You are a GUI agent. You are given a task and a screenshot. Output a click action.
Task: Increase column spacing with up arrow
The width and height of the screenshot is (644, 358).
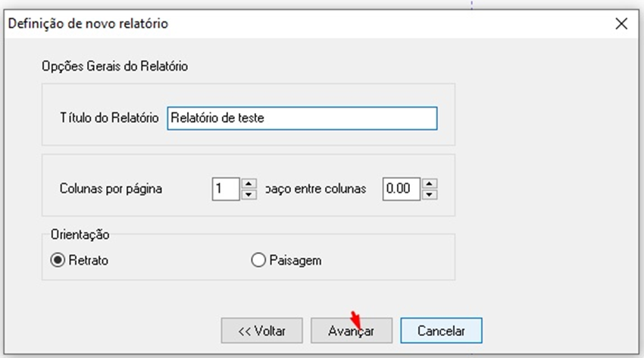coord(430,183)
